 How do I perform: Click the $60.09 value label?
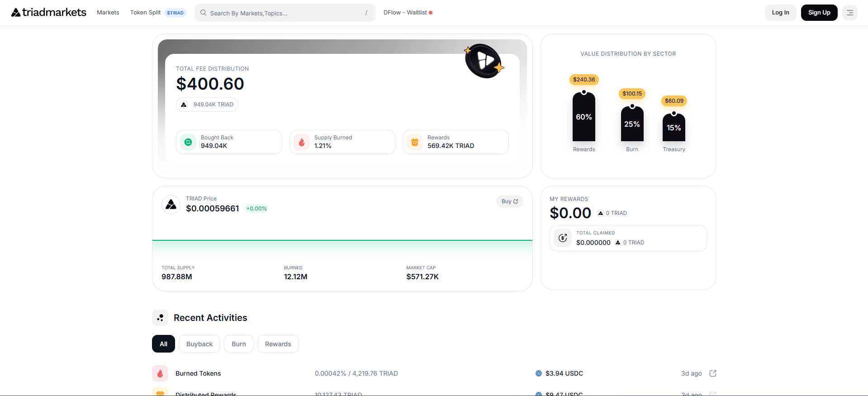(x=674, y=101)
